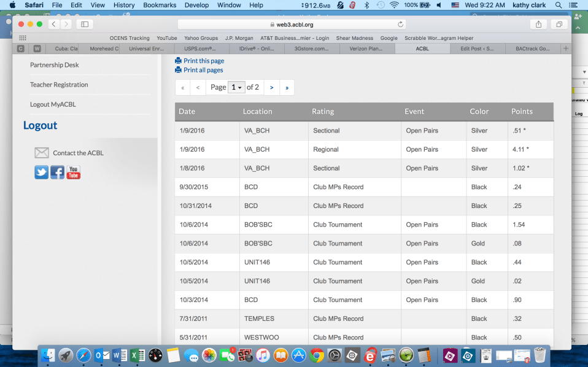The height and width of the screenshot is (367, 588).
Task: Click the YouTube icon in sidebar
Action: [x=73, y=172]
